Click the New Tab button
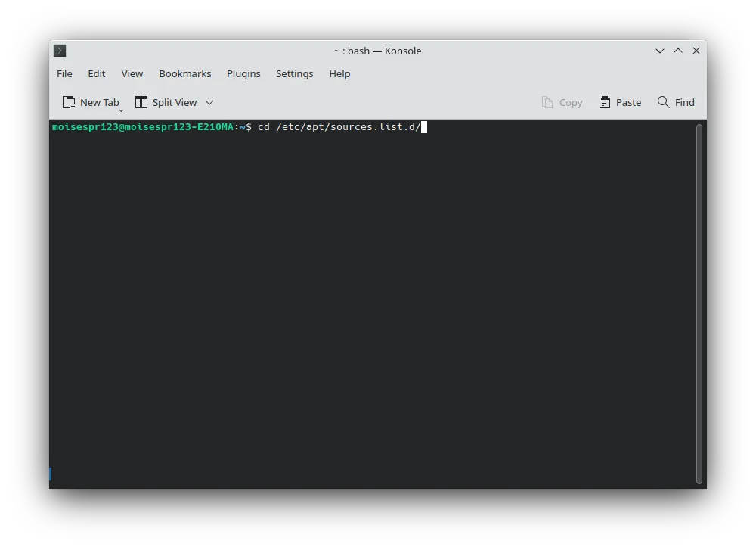This screenshot has height=547, width=756. pyautogui.click(x=90, y=102)
